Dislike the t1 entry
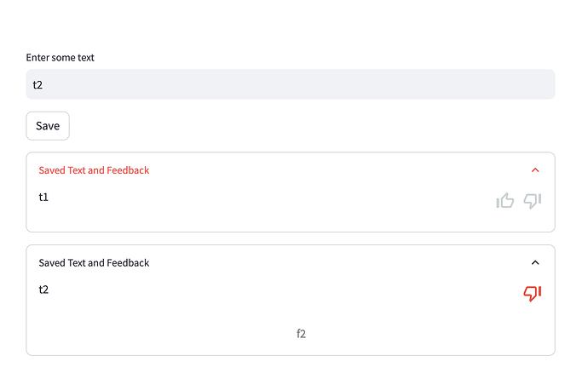The image size is (588, 373). point(533,201)
